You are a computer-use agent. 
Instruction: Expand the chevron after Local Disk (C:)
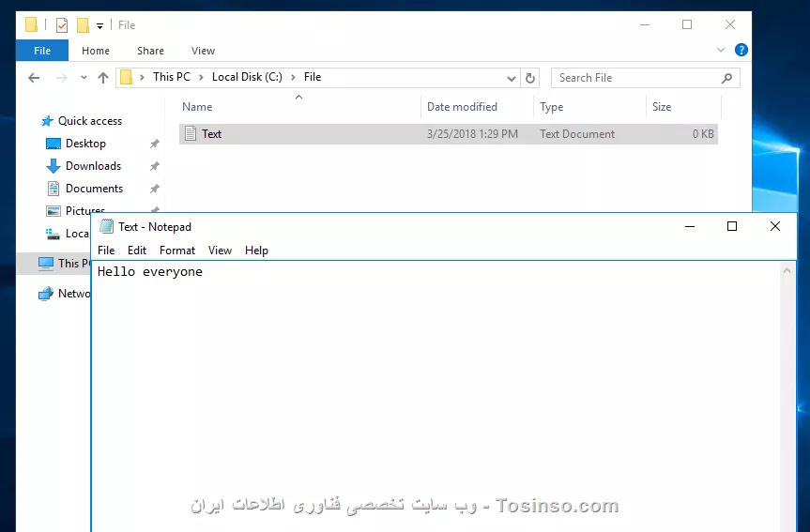[x=293, y=78]
